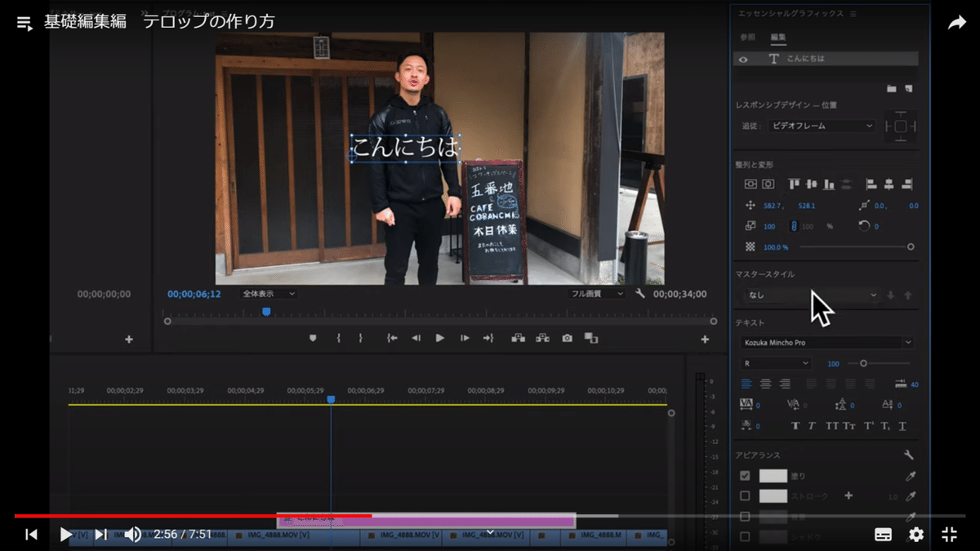Open program monitor wrench settings
980x551 pixels.
640,294
